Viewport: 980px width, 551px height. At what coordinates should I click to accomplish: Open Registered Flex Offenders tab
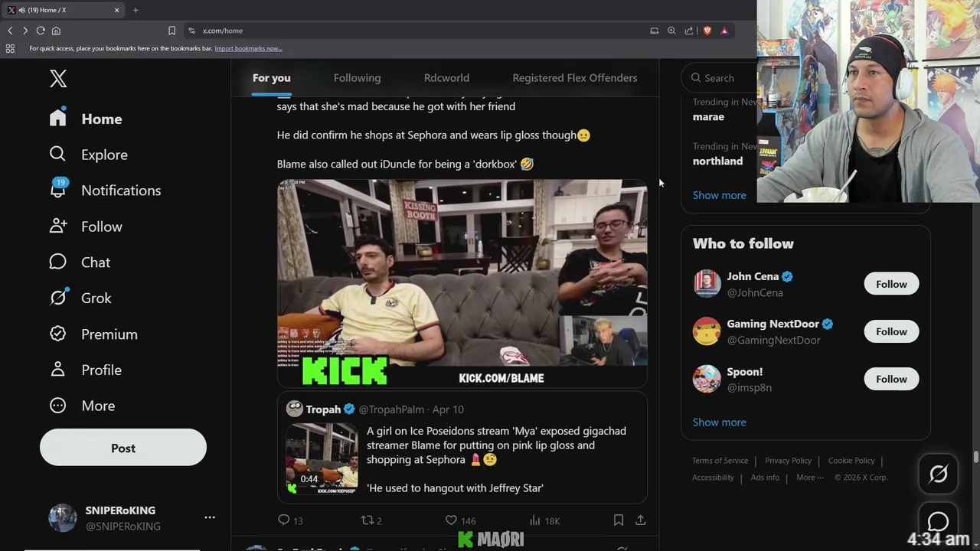click(x=575, y=78)
